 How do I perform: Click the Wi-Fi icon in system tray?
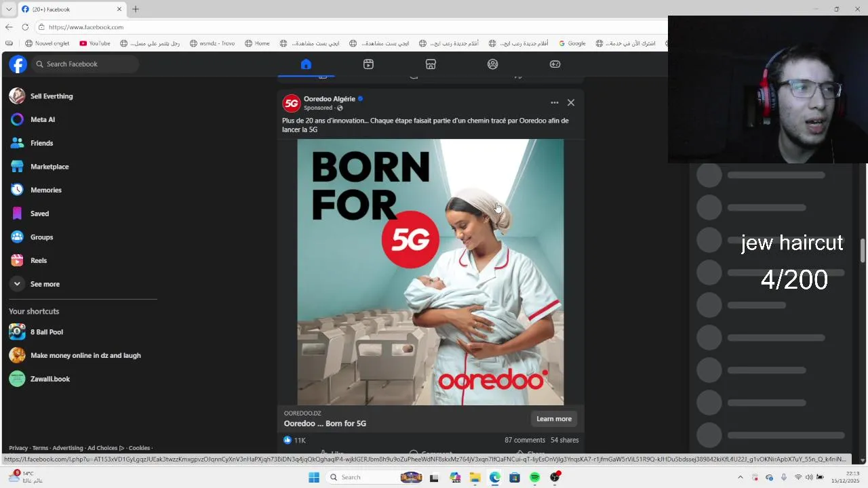(x=798, y=477)
